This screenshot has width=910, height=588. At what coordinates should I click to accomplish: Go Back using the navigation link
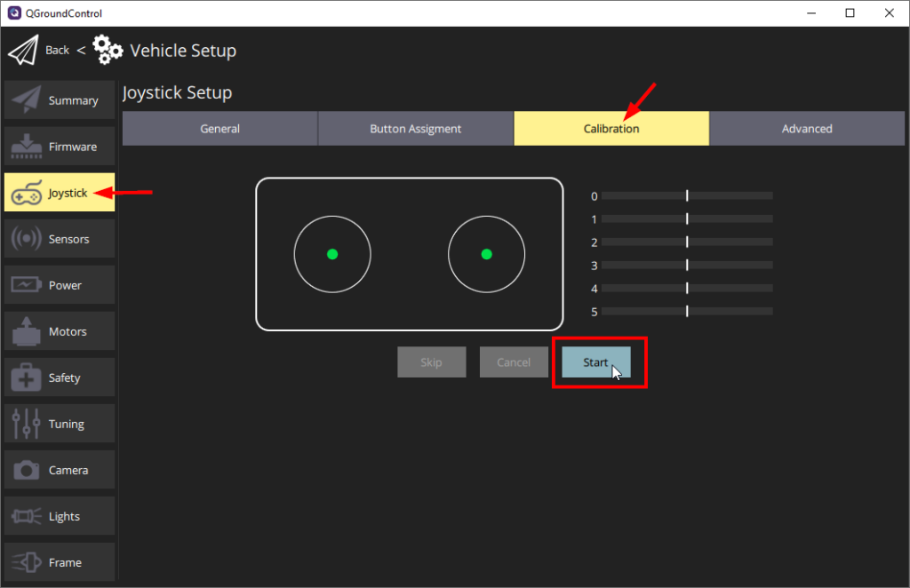[x=57, y=50]
